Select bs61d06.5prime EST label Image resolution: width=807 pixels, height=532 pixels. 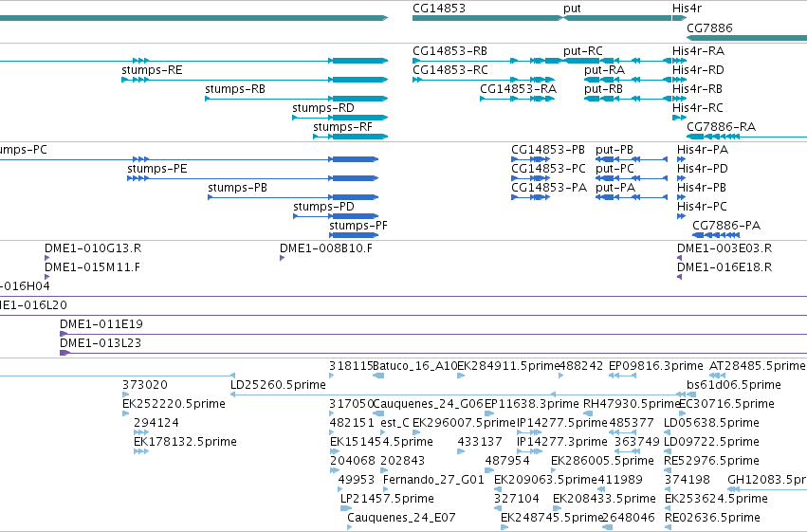click(733, 385)
